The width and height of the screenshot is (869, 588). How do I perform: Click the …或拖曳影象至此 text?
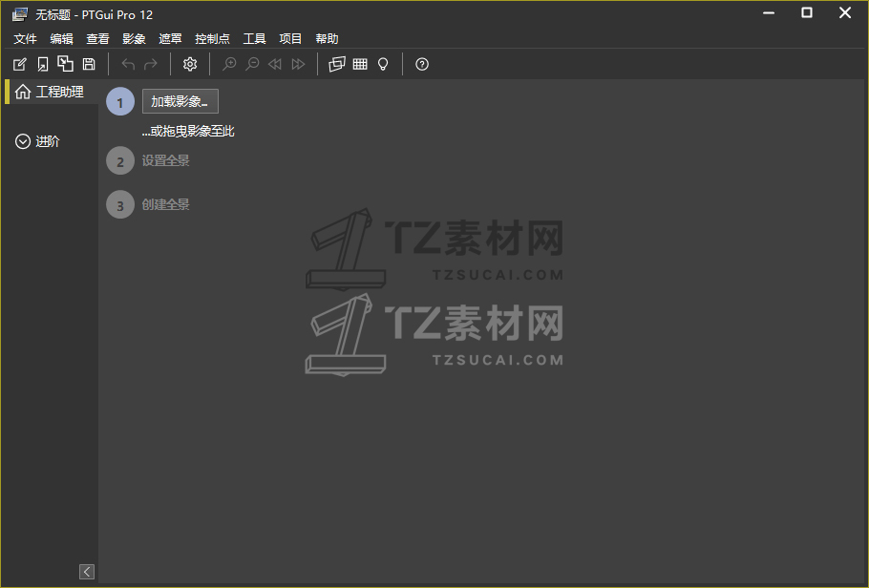pyautogui.click(x=188, y=132)
